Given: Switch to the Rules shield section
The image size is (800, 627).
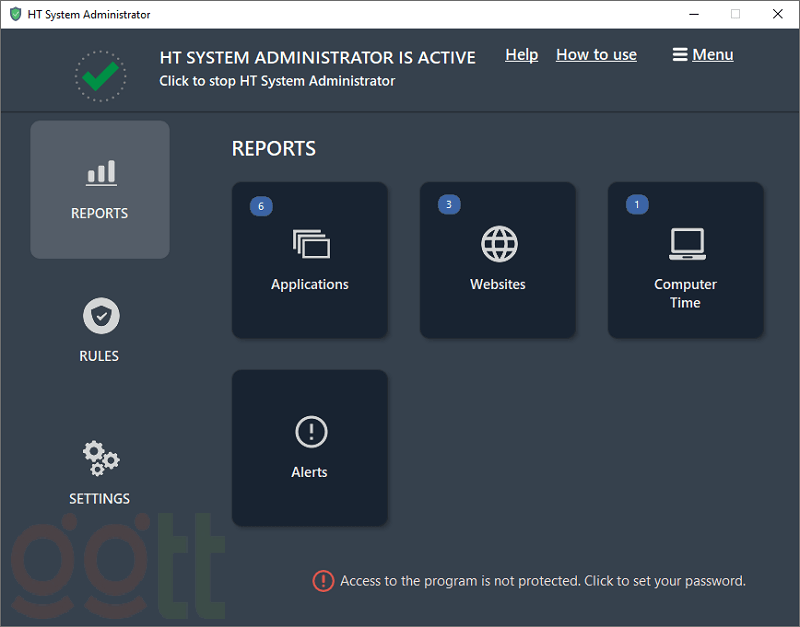Looking at the screenshot, I should tap(100, 317).
